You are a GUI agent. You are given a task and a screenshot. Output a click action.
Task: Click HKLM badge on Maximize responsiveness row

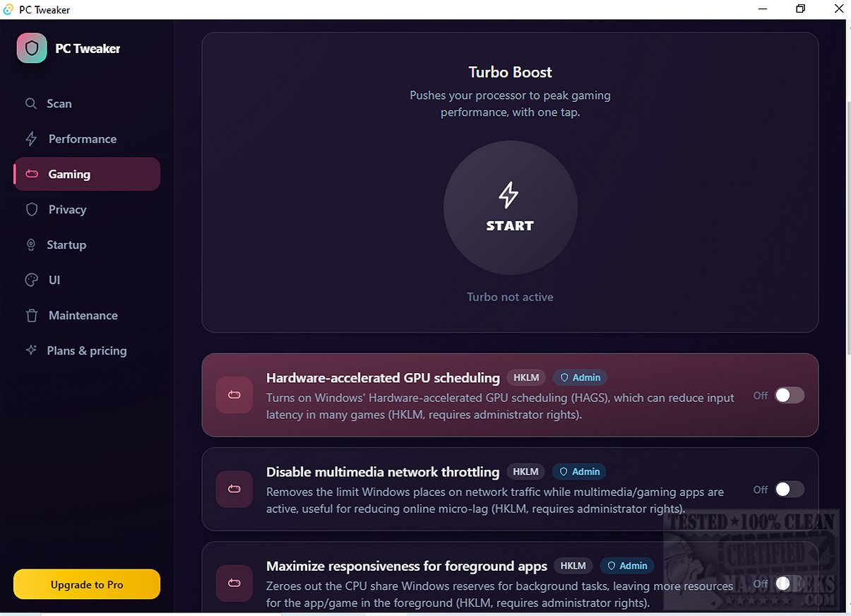point(573,565)
